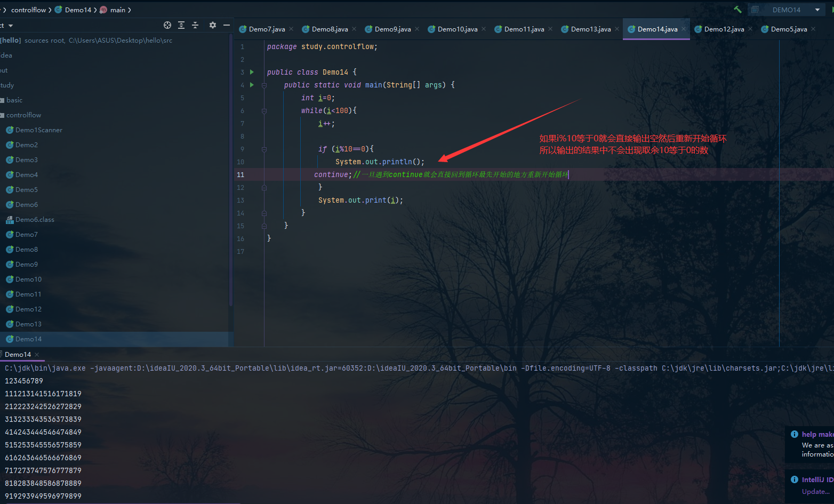Select the controlflow package folder

point(23,115)
